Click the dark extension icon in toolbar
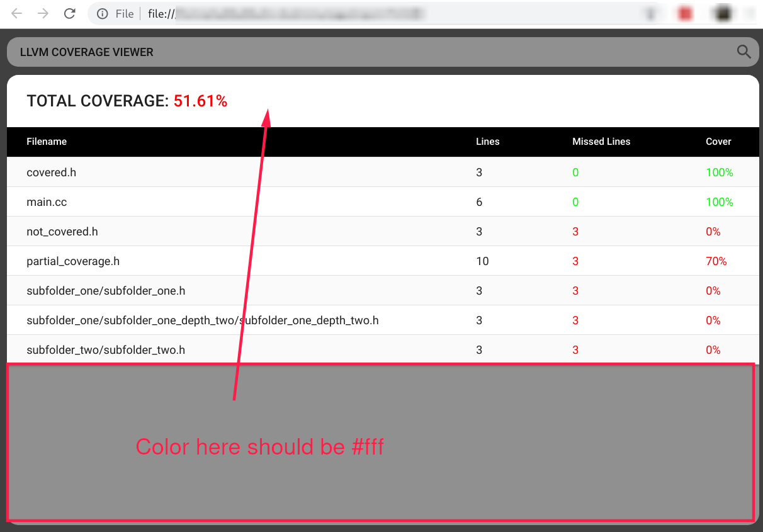Image resolution: width=763 pixels, height=532 pixels. [x=723, y=14]
